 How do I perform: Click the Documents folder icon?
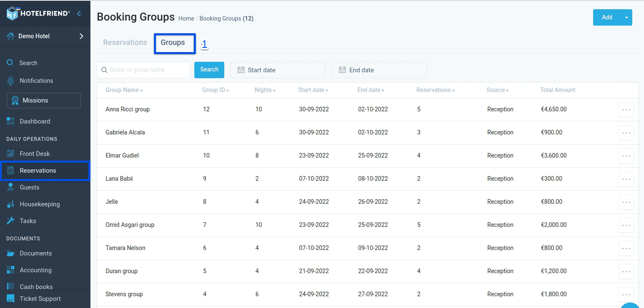coord(11,253)
